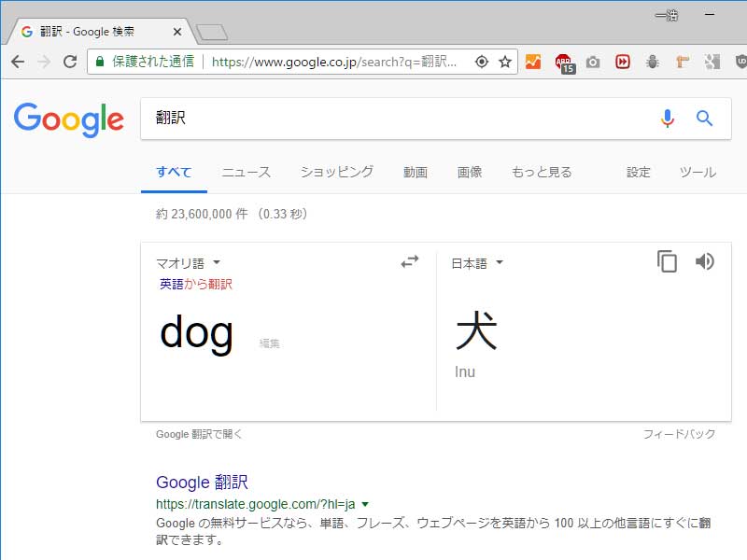Screen dimensions: 747x560
Task: Open Google 翻訳で開く link
Action: pos(198,433)
